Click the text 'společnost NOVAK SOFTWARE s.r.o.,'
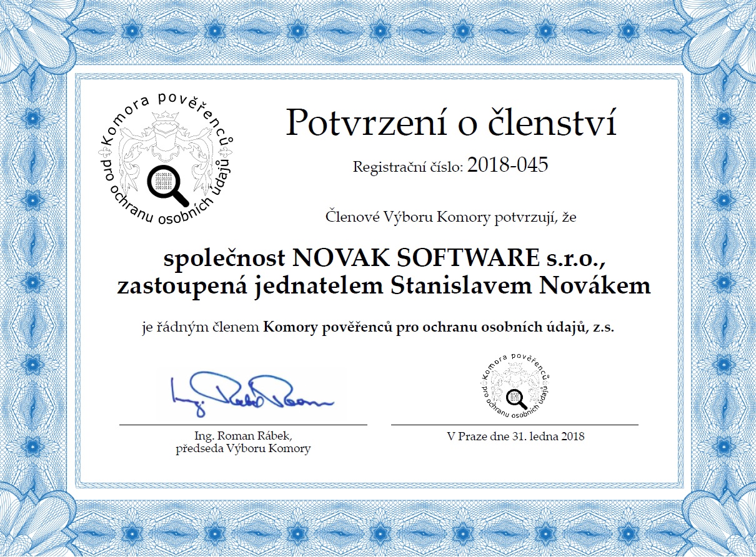This screenshot has height=557, width=756. coord(384,259)
